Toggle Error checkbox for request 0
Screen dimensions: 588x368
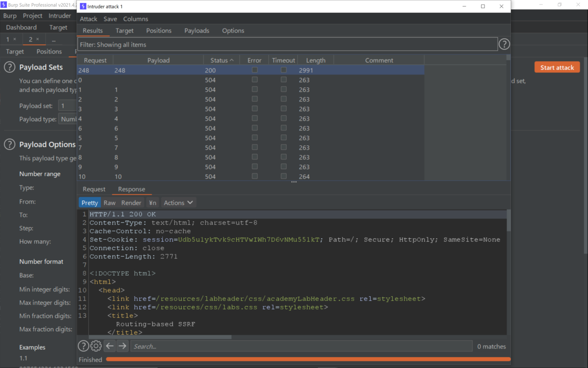click(254, 80)
